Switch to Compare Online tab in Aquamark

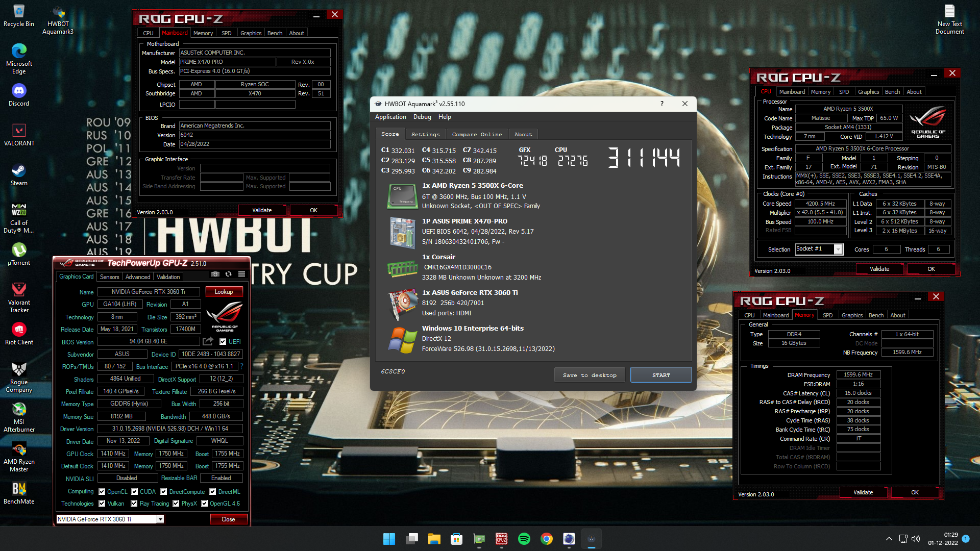tap(477, 135)
